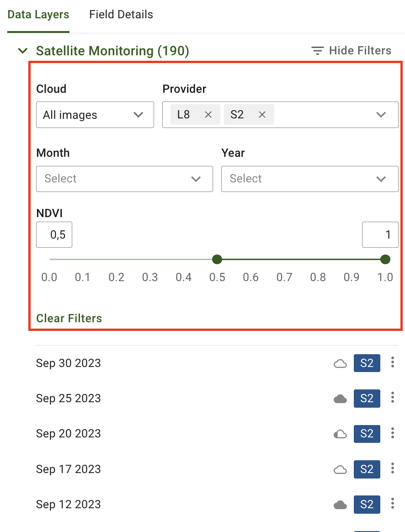Click the NDVI minimum value field

click(x=54, y=235)
